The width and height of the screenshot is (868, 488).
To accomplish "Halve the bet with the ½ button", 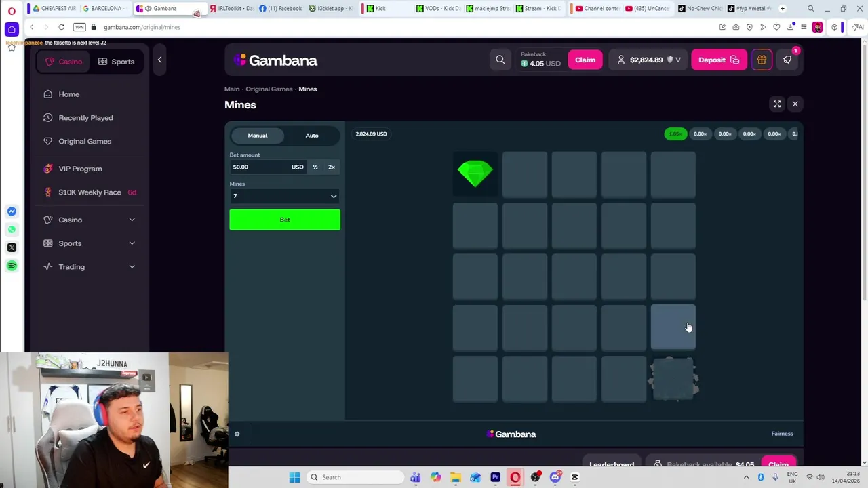I will (x=315, y=167).
